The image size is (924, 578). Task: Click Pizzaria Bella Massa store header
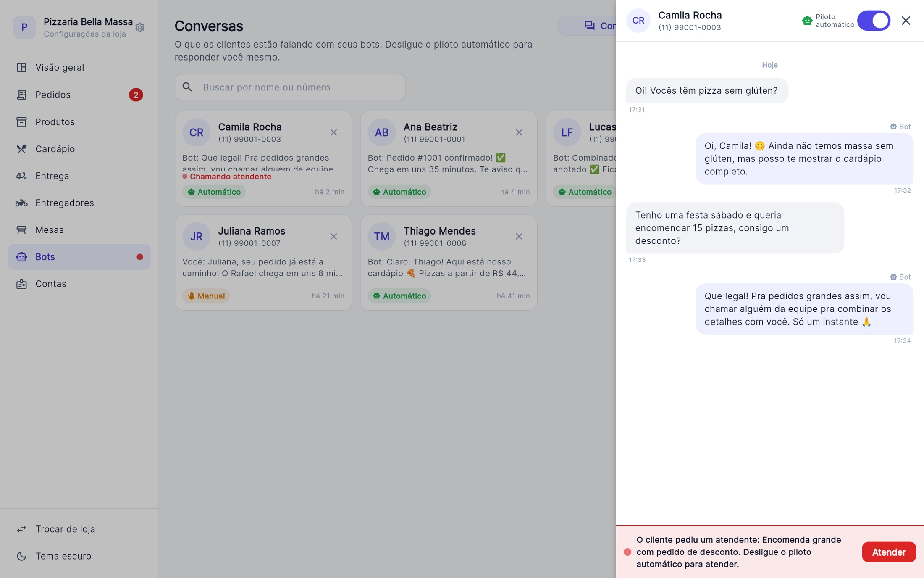pyautogui.click(x=79, y=27)
